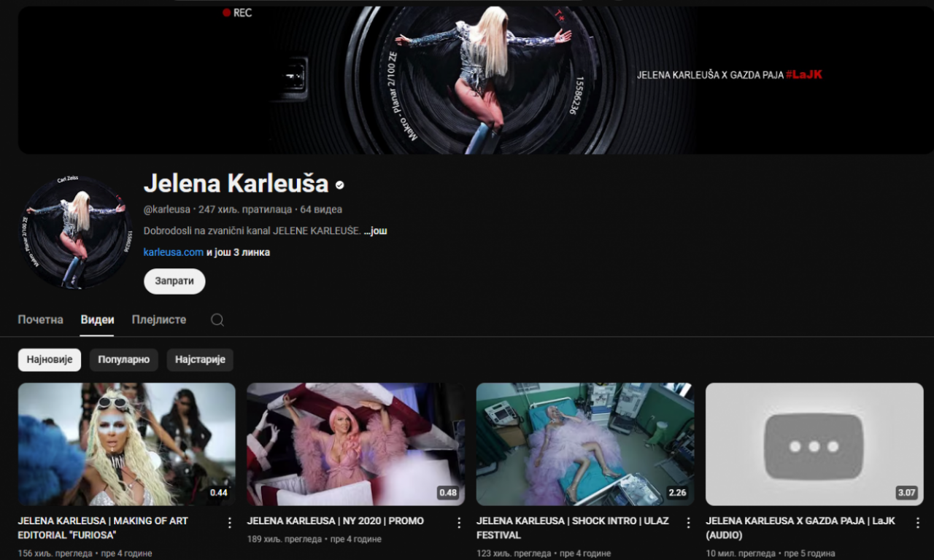The image size is (934, 560).
Task: Sort videos by Најстарије
Action: [200, 359]
